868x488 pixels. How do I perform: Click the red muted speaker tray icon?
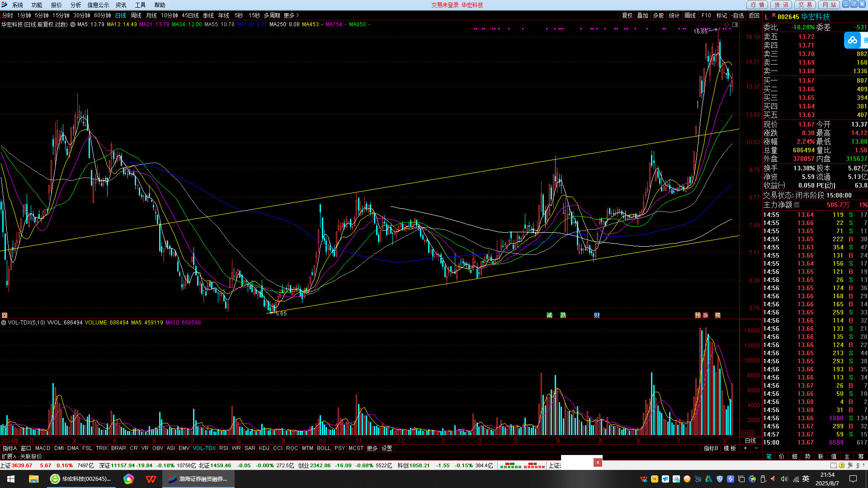tap(774, 479)
